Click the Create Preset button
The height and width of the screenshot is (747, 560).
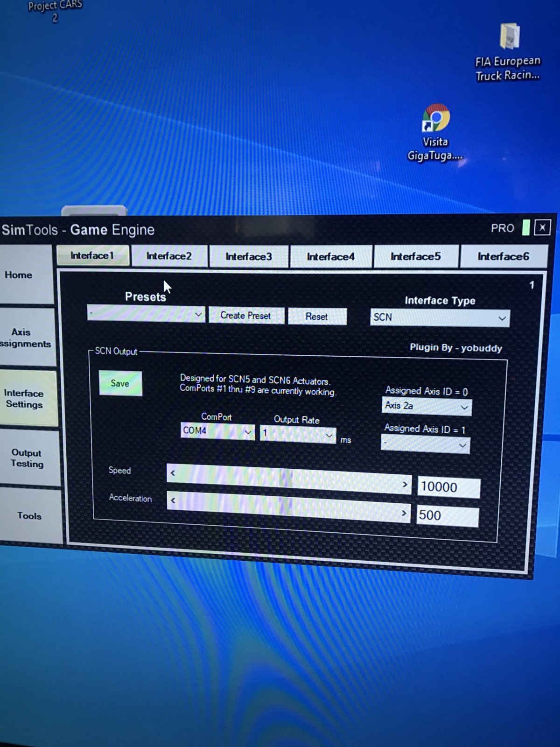point(246,316)
